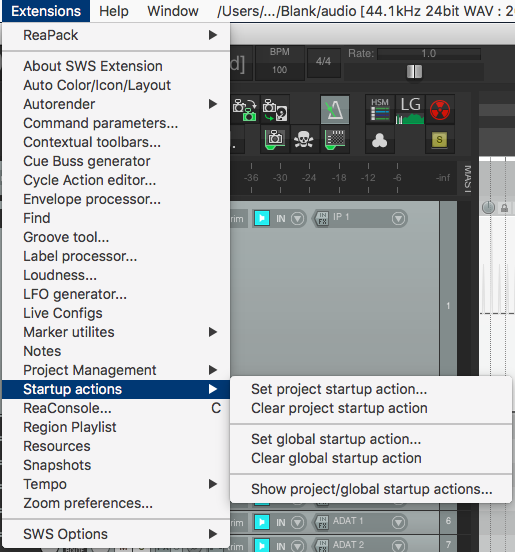Click the three-circles clover icon
515x552 pixels.
pos(379,140)
